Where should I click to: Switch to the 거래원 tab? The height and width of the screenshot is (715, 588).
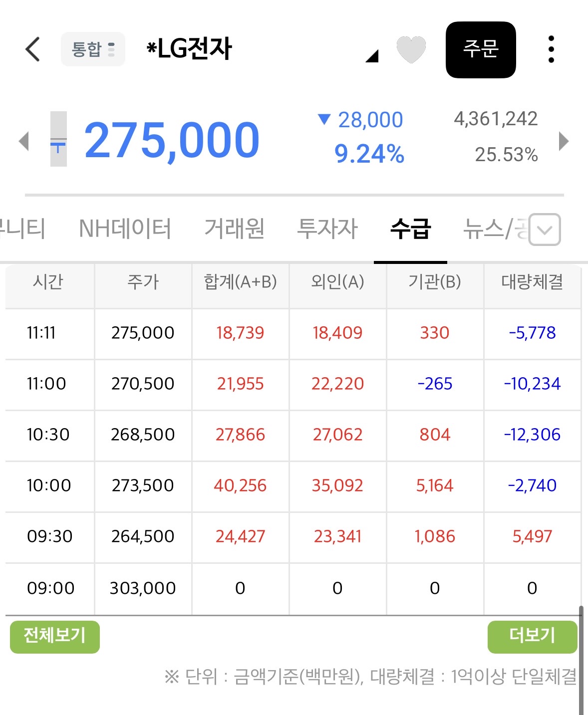pyautogui.click(x=235, y=229)
